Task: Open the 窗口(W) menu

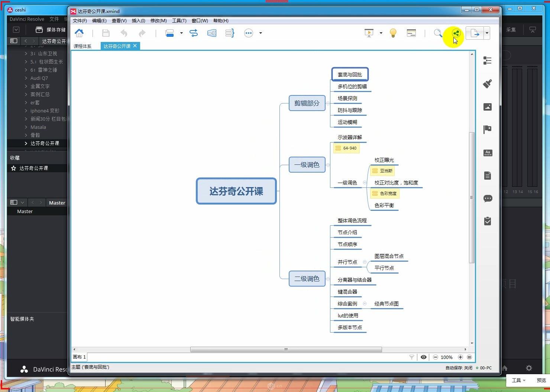Action: [x=200, y=21]
